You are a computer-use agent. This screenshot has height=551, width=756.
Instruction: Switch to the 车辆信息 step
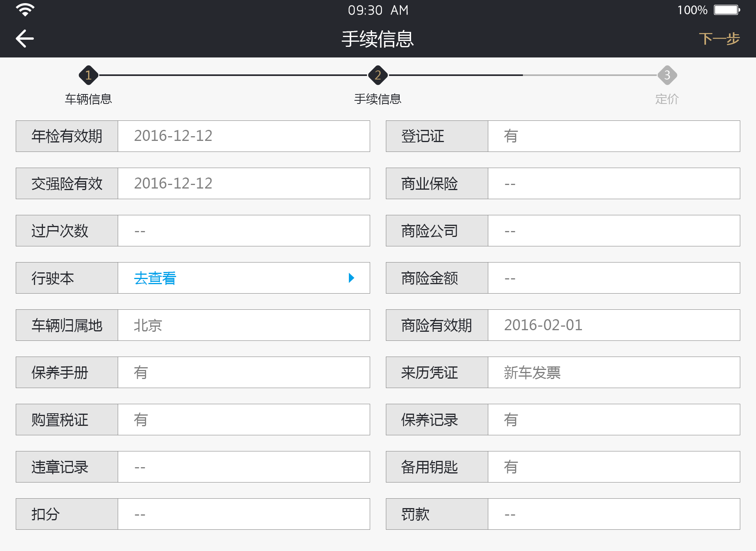[88, 99]
